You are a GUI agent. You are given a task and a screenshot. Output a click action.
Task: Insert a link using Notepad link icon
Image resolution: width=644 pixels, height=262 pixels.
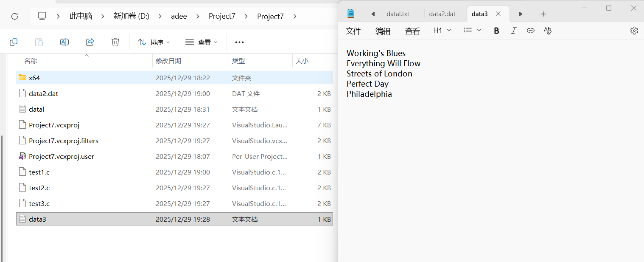click(530, 31)
